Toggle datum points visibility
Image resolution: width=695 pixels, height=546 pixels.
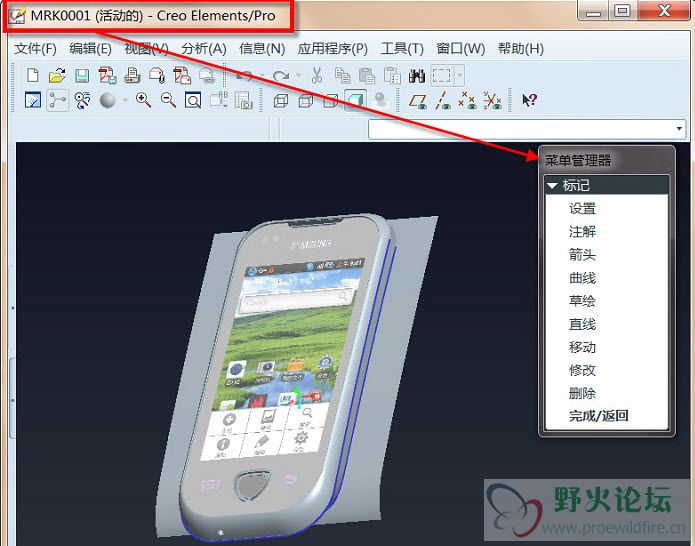(467, 100)
